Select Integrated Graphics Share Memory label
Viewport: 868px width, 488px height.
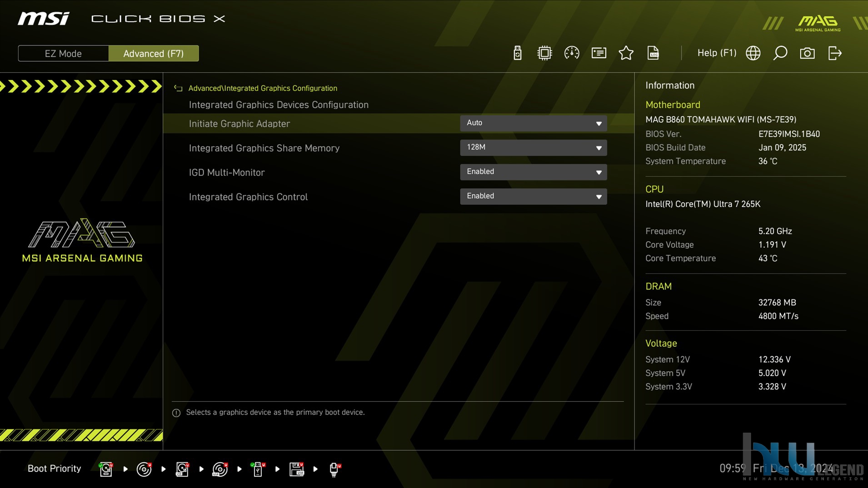(264, 148)
